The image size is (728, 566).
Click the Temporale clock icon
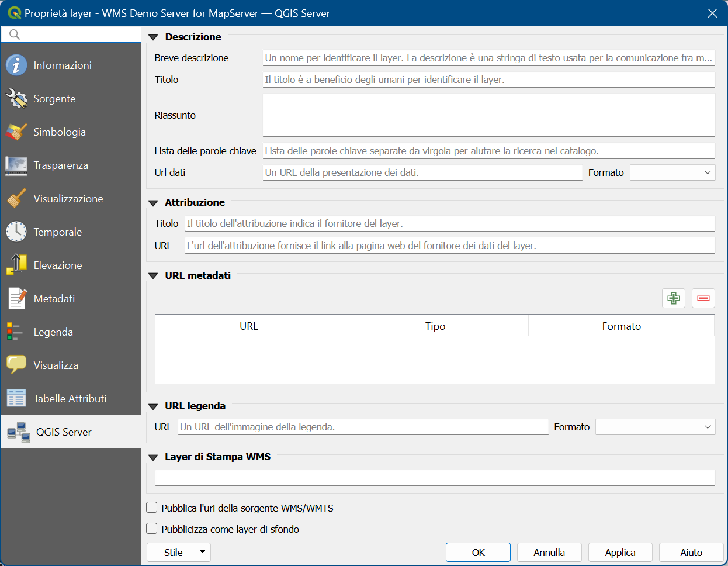(x=16, y=232)
